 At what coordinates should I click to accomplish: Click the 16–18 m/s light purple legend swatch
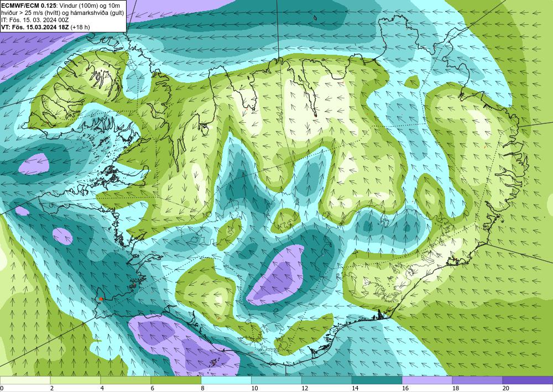(427, 380)
